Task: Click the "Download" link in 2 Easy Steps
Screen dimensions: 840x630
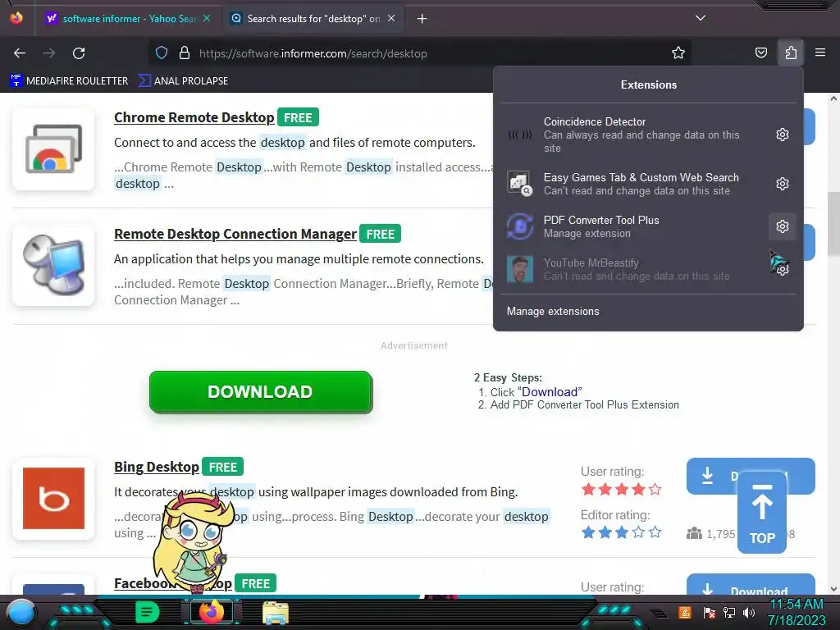Action: (550, 392)
